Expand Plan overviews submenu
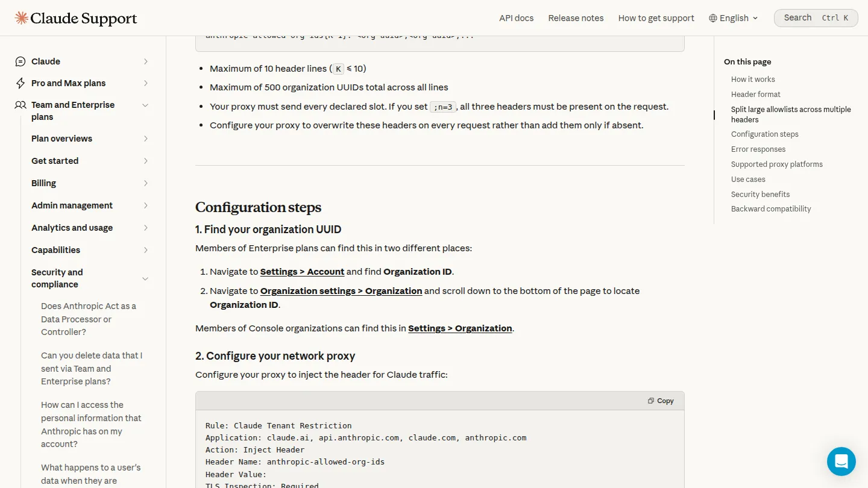This screenshot has height=488, width=868. click(146, 139)
